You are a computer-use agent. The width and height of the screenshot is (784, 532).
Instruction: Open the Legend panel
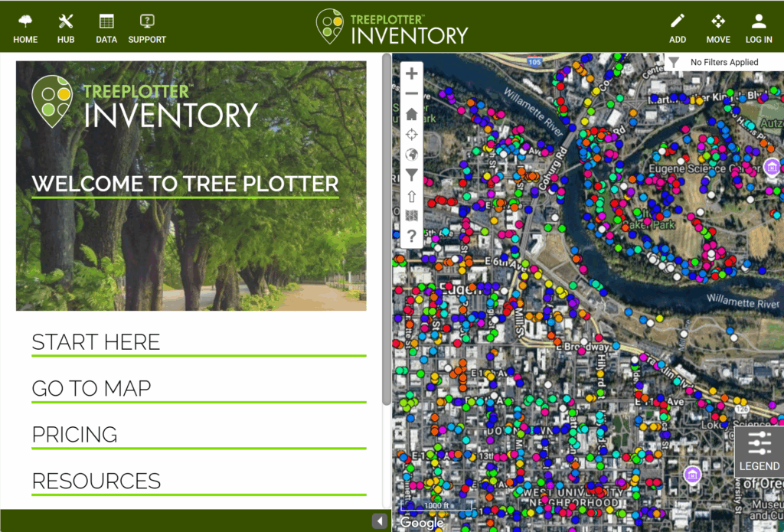point(759,452)
